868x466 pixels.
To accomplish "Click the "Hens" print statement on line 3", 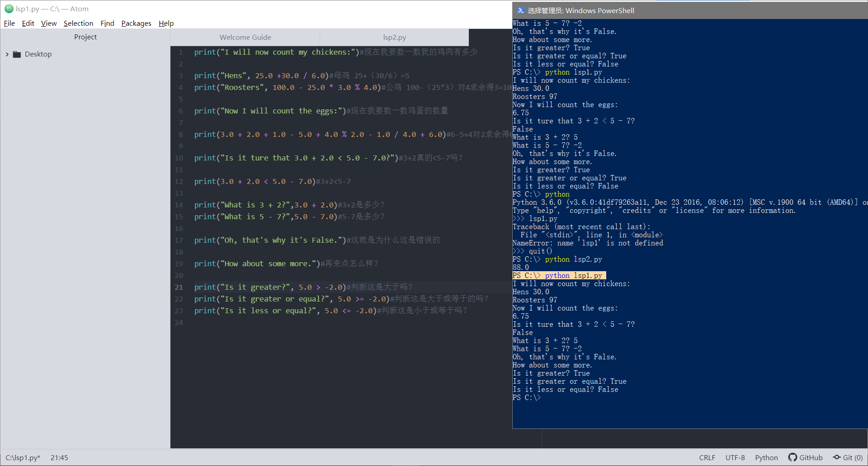I will coord(261,75).
